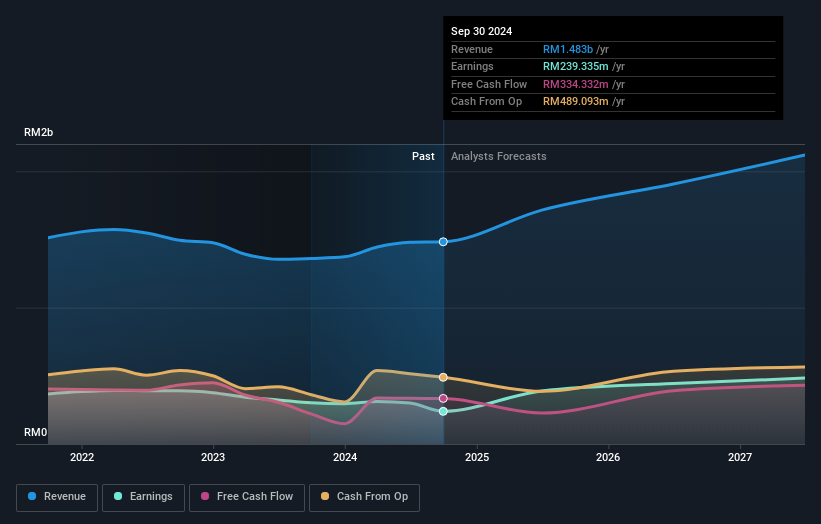The height and width of the screenshot is (524, 821).
Task: Click the Past label on chart
Action: coord(423,157)
